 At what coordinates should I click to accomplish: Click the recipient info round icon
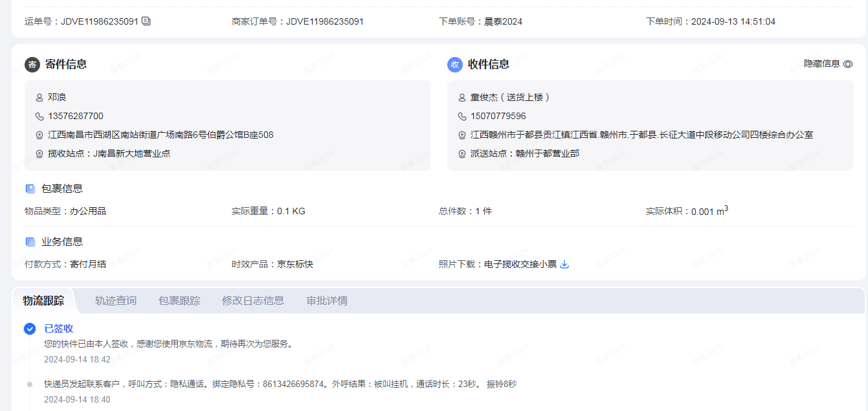point(455,65)
